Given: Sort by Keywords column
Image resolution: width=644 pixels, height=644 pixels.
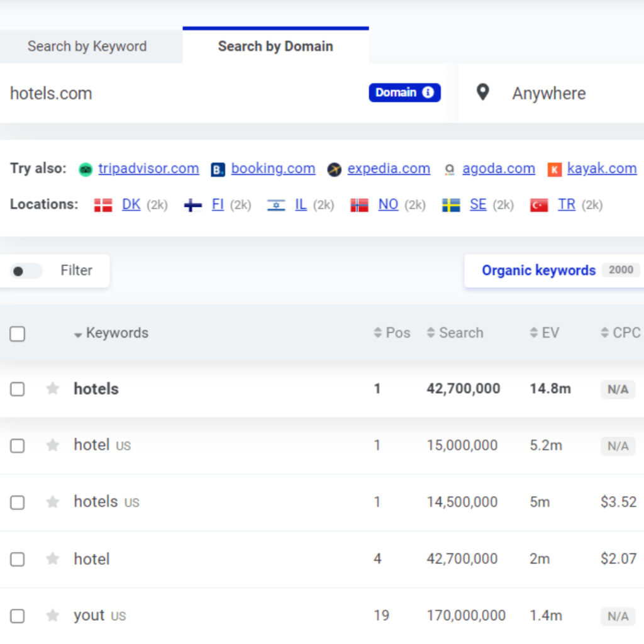Looking at the screenshot, I should coord(111,333).
